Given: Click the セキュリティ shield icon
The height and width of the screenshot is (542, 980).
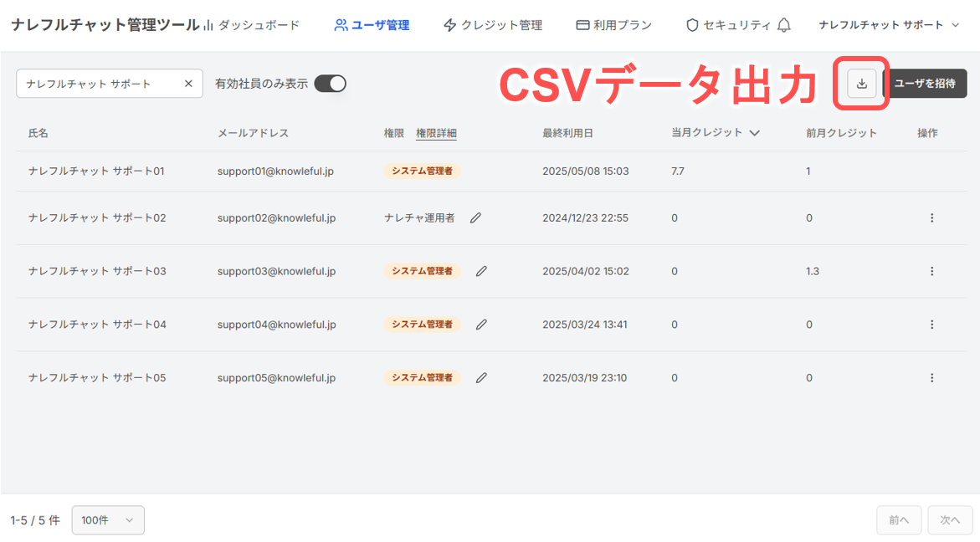Looking at the screenshot, I should pyautogui.click(x=690, y=25).
